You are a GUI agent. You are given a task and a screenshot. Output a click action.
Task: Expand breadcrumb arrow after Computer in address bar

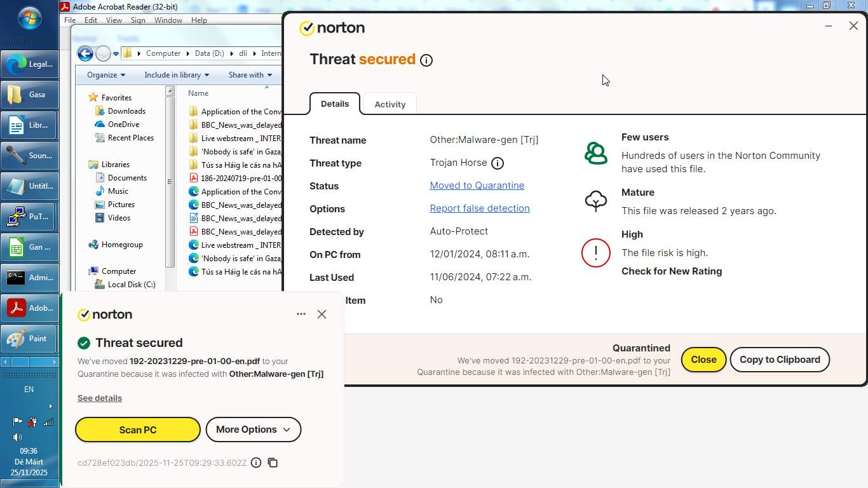[x=187, y=53]
